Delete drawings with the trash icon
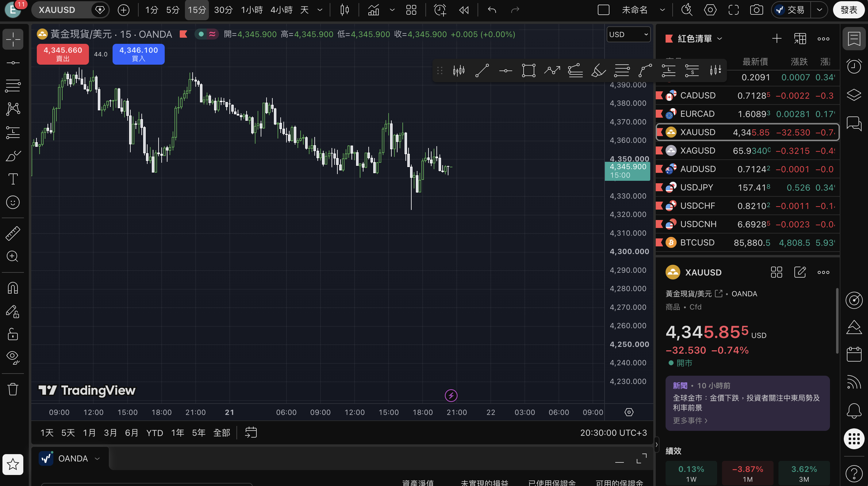The height and width of the screenshot is (486, 868). pyautogui.click(x=13, y=389)
